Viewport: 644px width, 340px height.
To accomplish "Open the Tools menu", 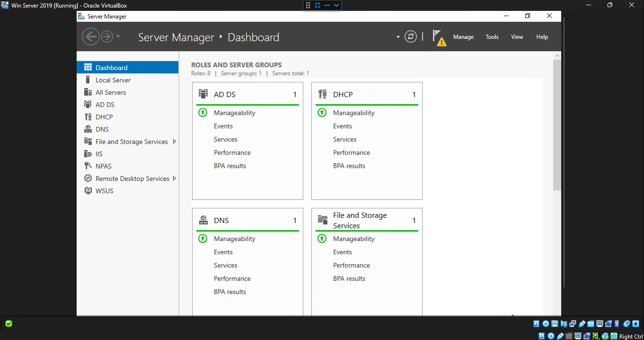I will (492, 36).
